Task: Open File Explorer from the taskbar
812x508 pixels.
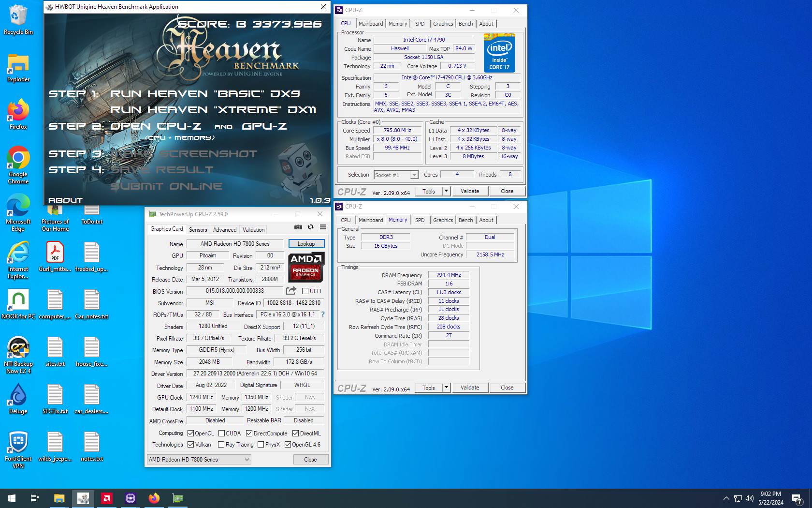Action: pyautogui.click(x=59, y=498)
